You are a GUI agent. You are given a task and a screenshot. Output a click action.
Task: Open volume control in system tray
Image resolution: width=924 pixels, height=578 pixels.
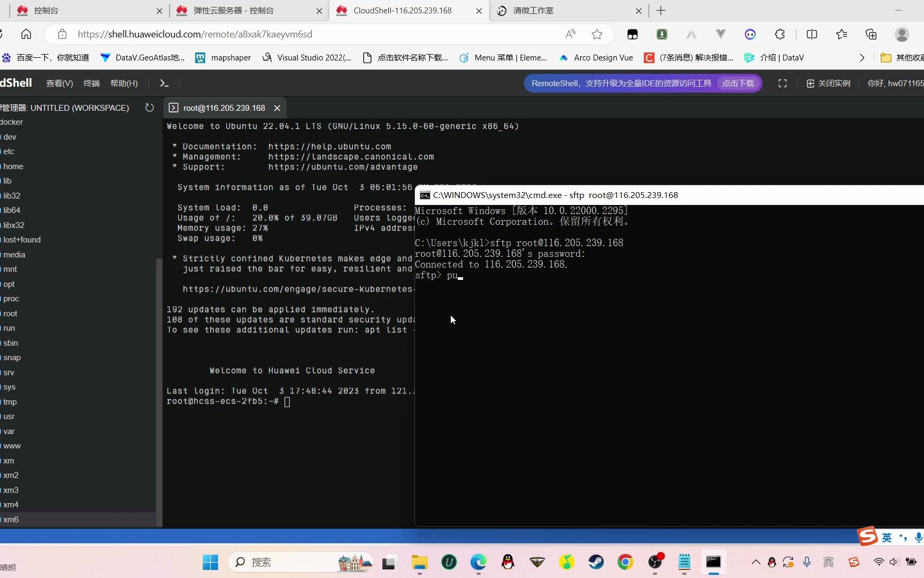tap(894, 562)
